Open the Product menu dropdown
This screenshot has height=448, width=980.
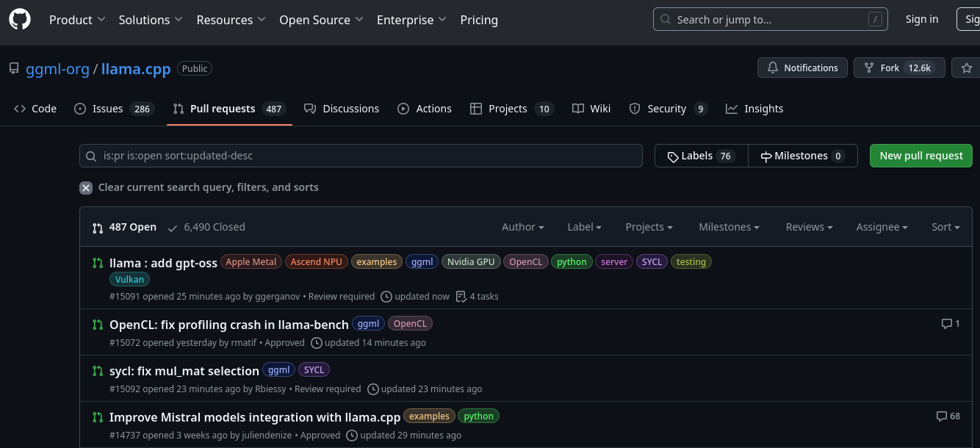pos(77,20)
